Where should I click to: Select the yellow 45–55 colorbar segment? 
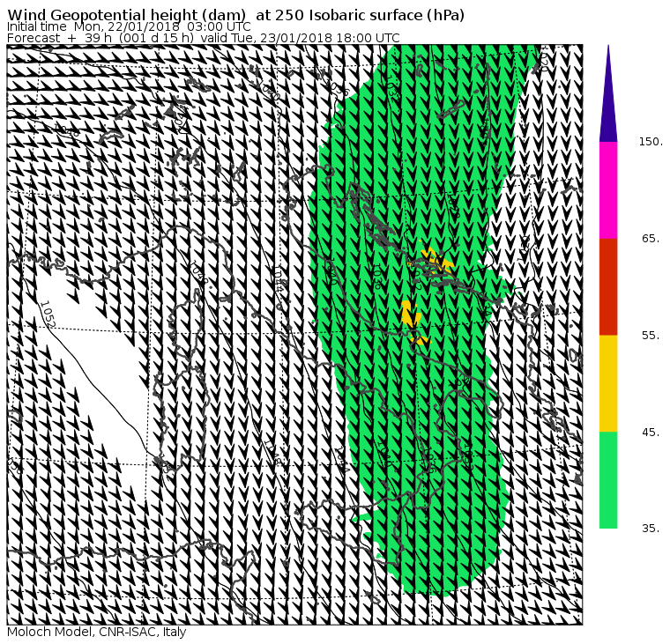608,383
